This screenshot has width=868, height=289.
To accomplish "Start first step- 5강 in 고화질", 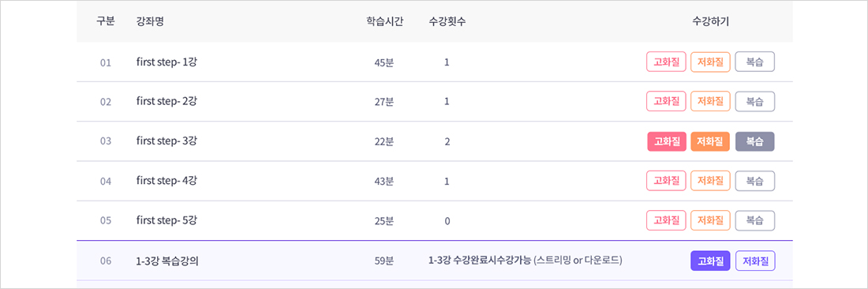I will point(667,220).
